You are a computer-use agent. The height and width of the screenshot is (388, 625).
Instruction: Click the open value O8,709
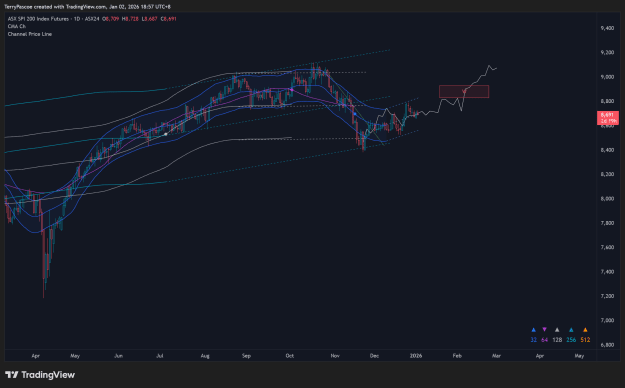click(110, 19)
